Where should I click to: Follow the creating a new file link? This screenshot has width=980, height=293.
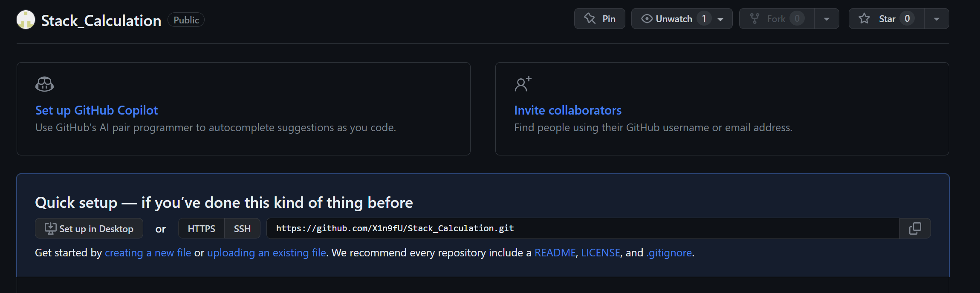point(147,253)
